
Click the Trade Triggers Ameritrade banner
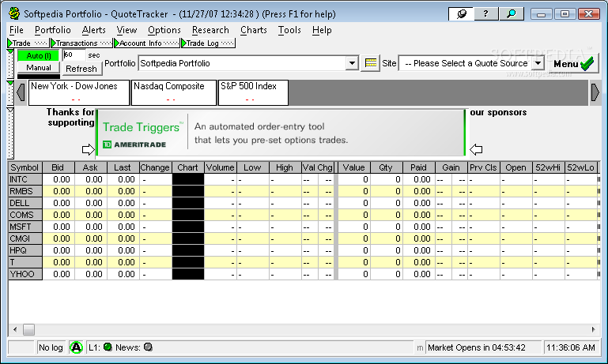tap(281, 133)
